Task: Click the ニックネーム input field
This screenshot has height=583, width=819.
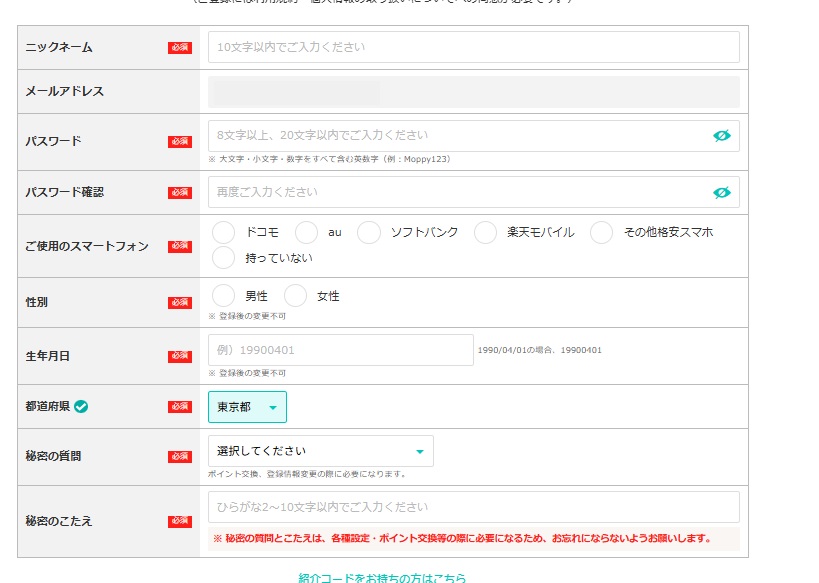Action: (473, 47)
